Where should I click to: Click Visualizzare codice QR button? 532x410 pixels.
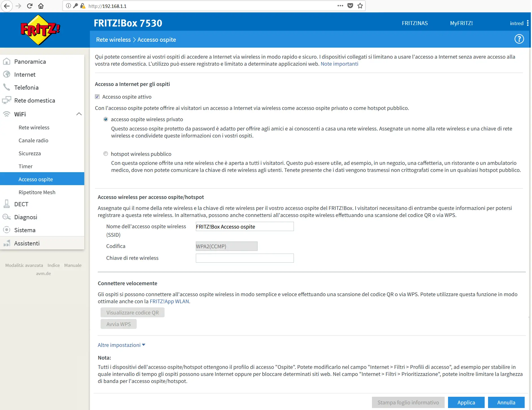[x=132, y=313]
